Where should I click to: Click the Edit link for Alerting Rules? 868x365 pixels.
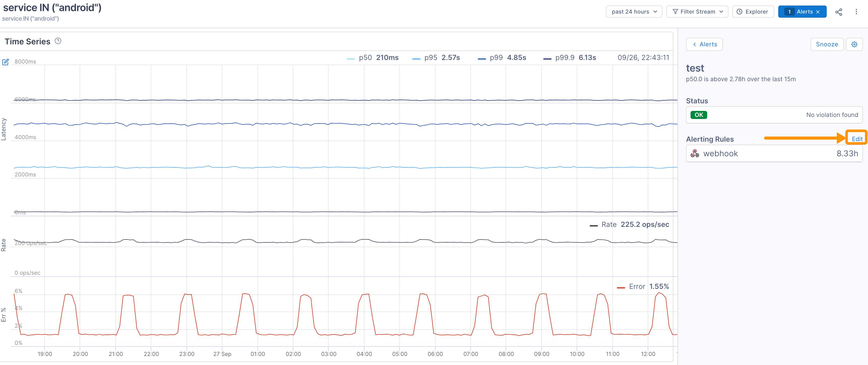click(857, 139)
